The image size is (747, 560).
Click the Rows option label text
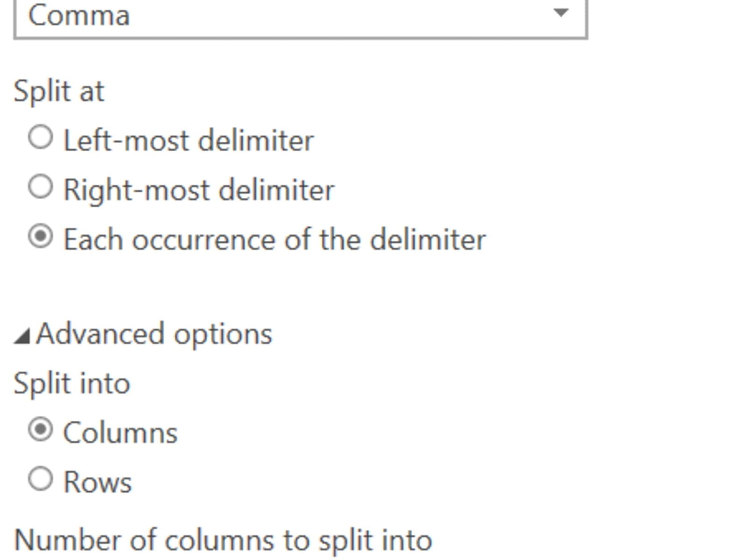[x=98, y=482]
